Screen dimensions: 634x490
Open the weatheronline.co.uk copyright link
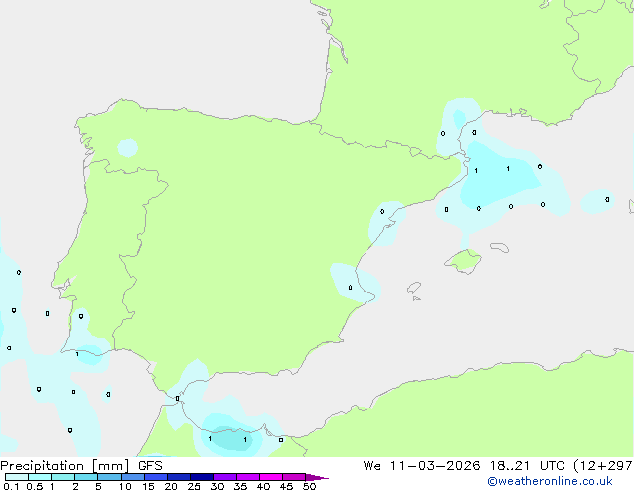(550, 482)
